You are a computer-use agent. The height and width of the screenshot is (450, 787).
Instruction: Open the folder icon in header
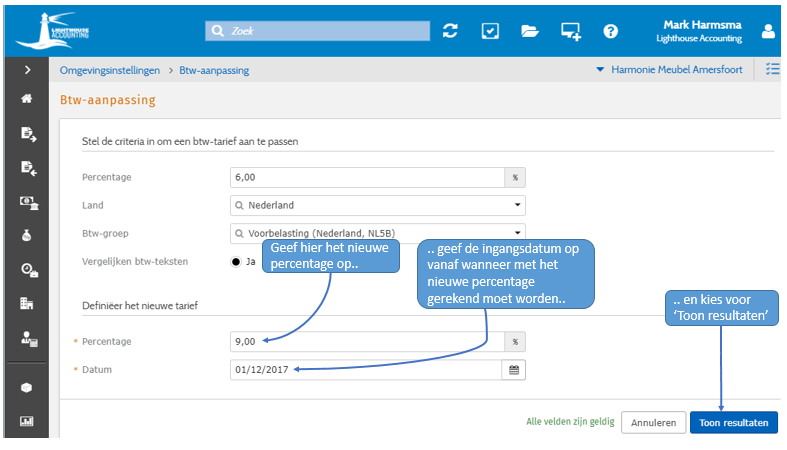pos(530,31)
